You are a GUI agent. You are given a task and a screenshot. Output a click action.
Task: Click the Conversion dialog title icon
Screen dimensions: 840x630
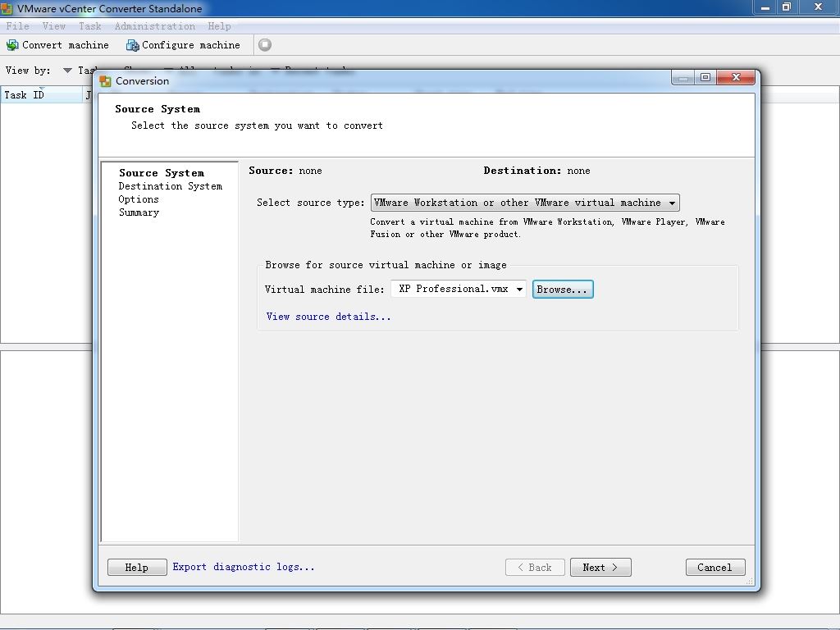[106, 81]
